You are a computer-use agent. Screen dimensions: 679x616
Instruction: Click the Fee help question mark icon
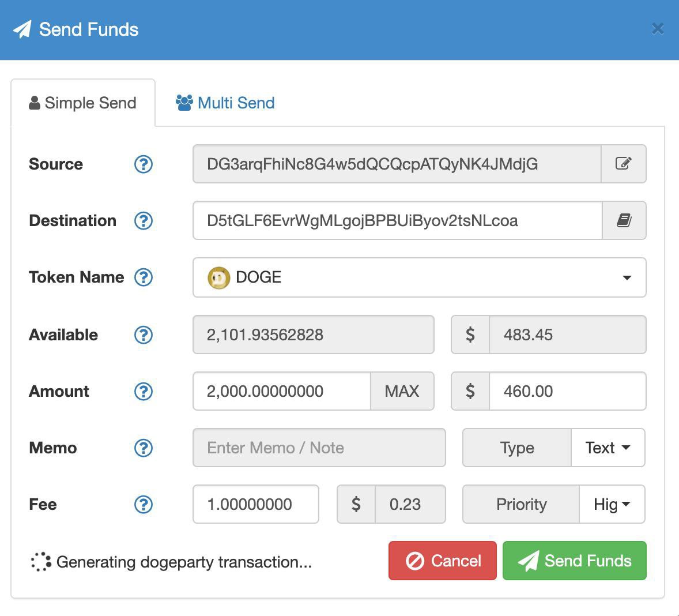pyautogui.click(x=144, y=504)
